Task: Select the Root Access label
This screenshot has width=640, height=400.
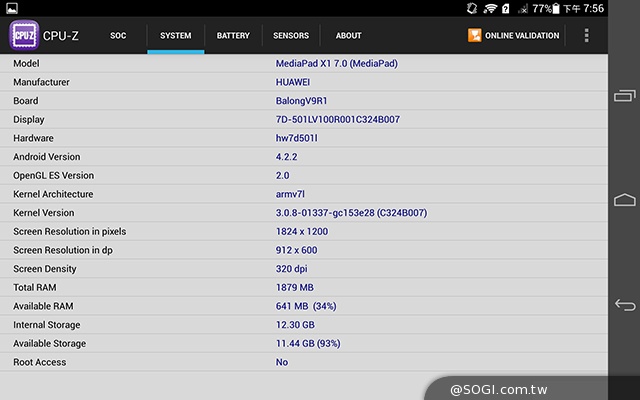Action: coord(40,362)
